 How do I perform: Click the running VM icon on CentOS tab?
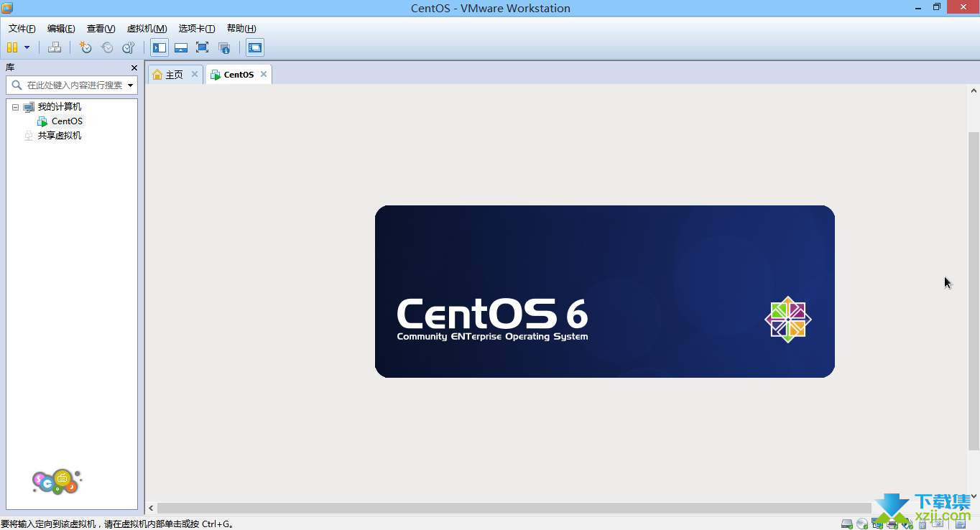[216, 75]
